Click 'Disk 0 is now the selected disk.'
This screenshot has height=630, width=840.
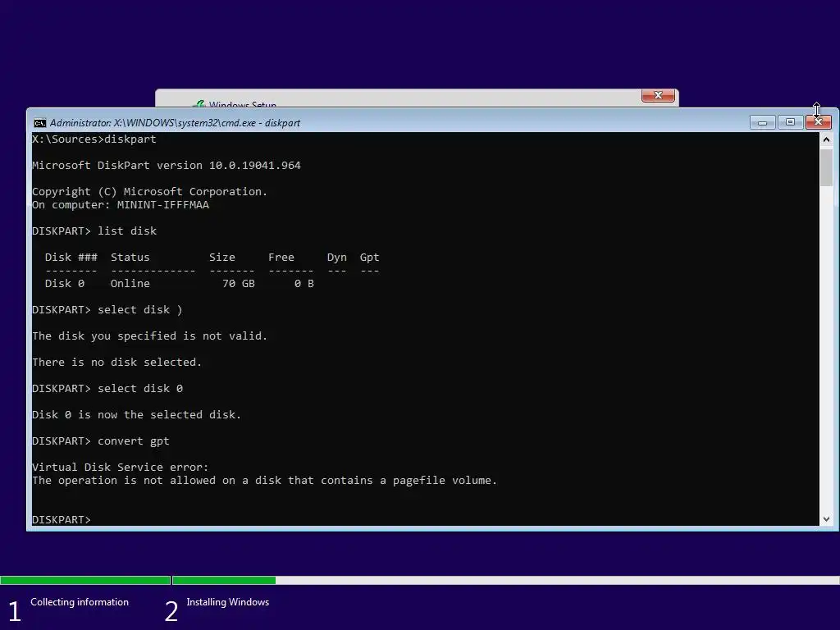click(x=137, y=414)
